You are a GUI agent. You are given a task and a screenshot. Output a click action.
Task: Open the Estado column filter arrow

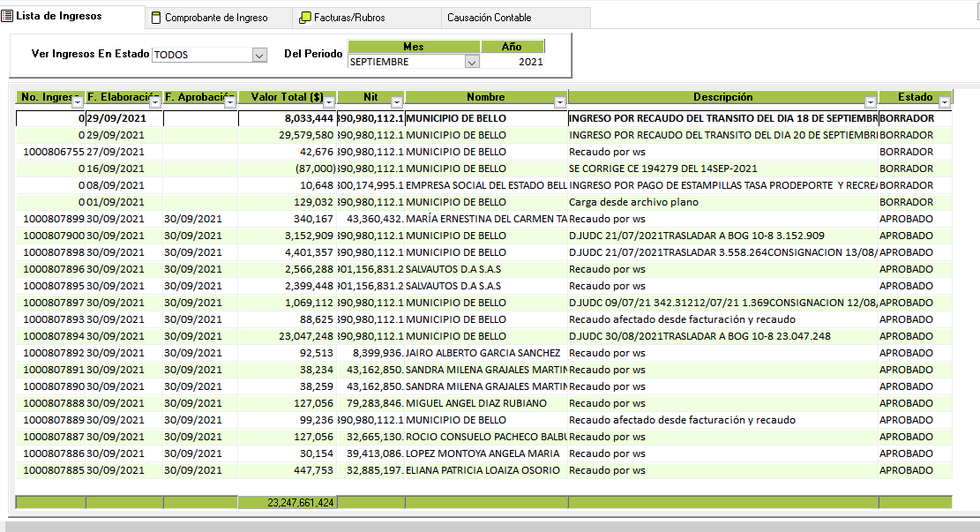coord(945,101)
